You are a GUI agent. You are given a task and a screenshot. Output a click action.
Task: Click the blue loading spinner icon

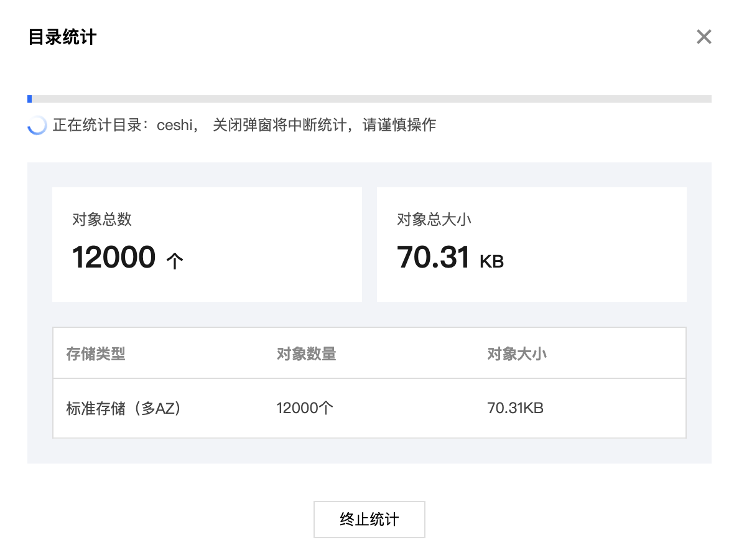pos(37,126)
